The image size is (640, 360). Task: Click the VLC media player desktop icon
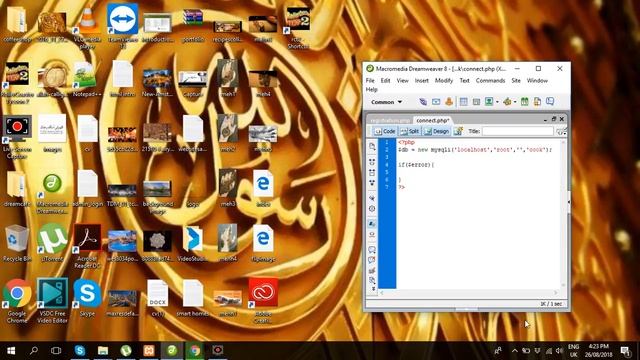(87, 27)
